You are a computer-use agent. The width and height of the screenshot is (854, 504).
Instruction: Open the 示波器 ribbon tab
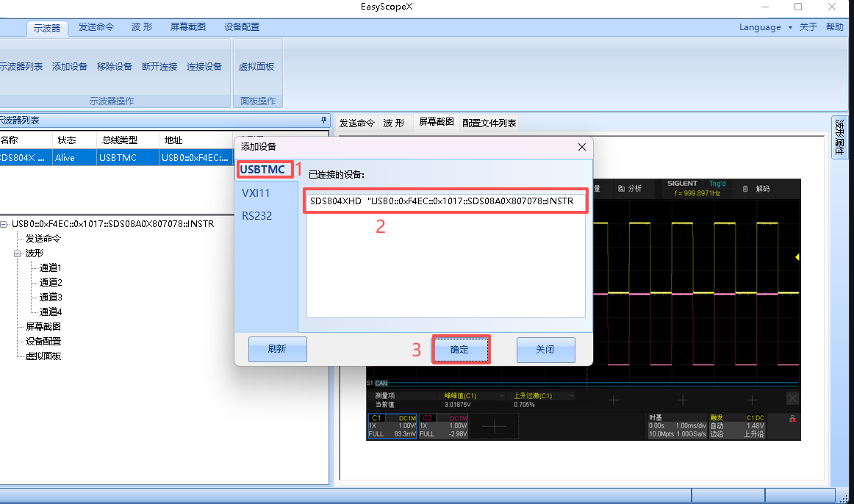(47, 28)
